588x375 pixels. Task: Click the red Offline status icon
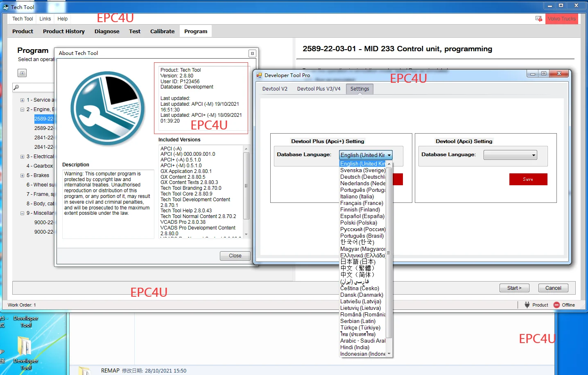coord(556,305)
